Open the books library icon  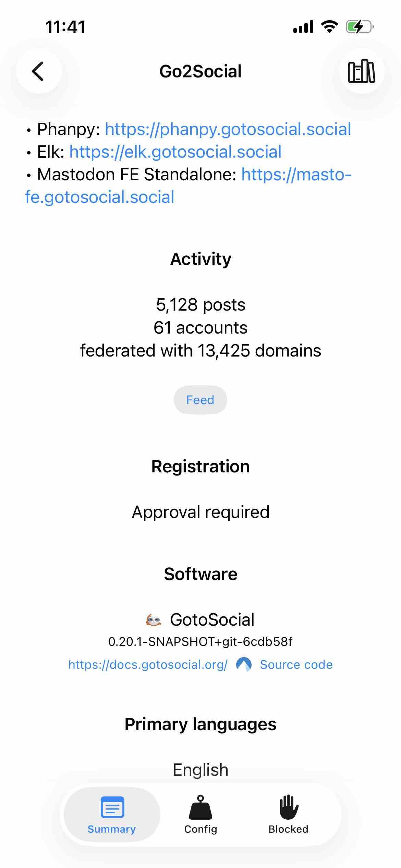(x=362, y=71)
